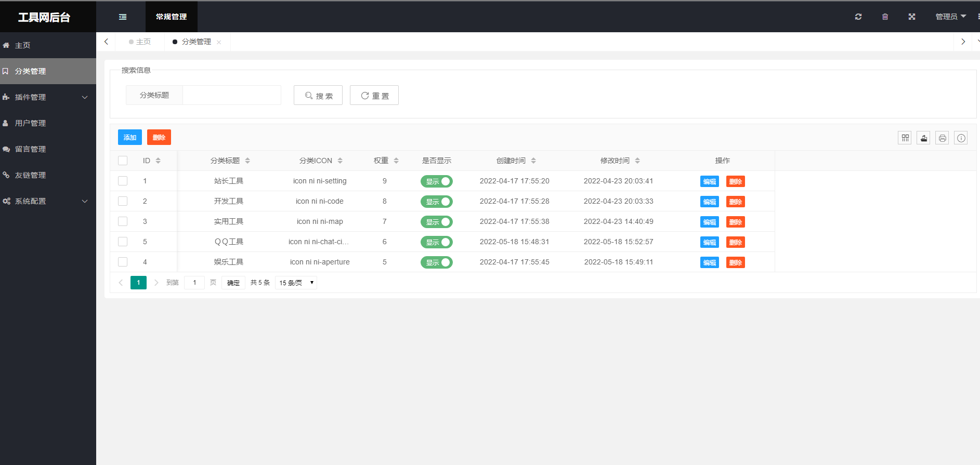Select all rows with header checkbox
The width and height of the screenshot is (980, 465).
pos(123,161)
